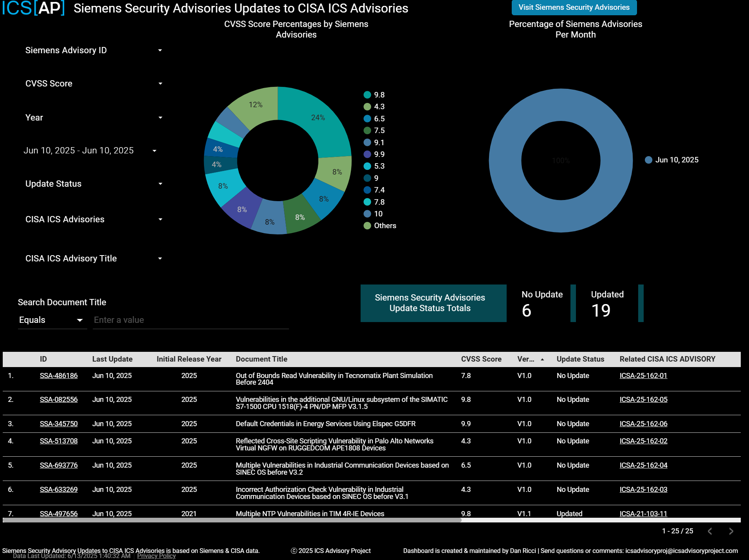Sort by CVSS Score column header
The image size is (749, 560).
coord(481,359)
